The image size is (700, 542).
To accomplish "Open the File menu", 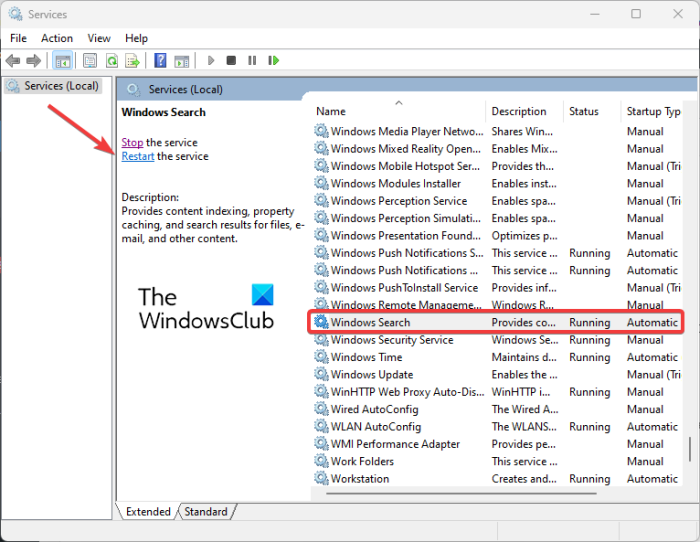I will pyautogui.click(x=18, y=38).
